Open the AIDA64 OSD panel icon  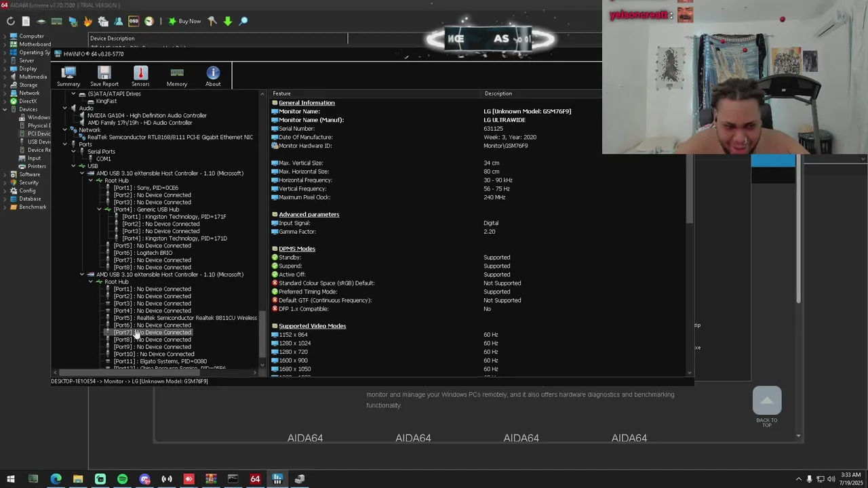(134, 21)
